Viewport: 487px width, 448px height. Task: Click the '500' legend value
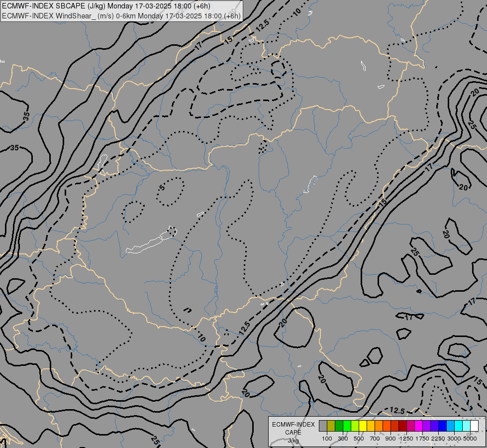pyautogui.click(x=359, y=439)
